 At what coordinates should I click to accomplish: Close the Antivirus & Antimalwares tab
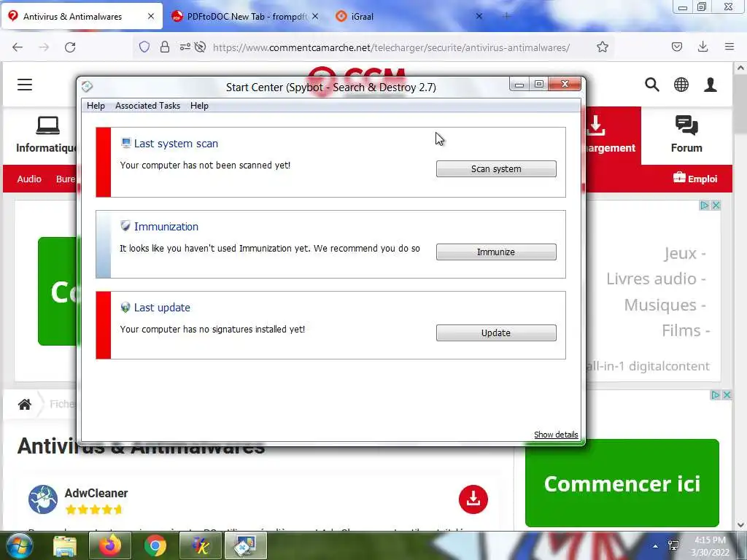click(x=151, y=16)
